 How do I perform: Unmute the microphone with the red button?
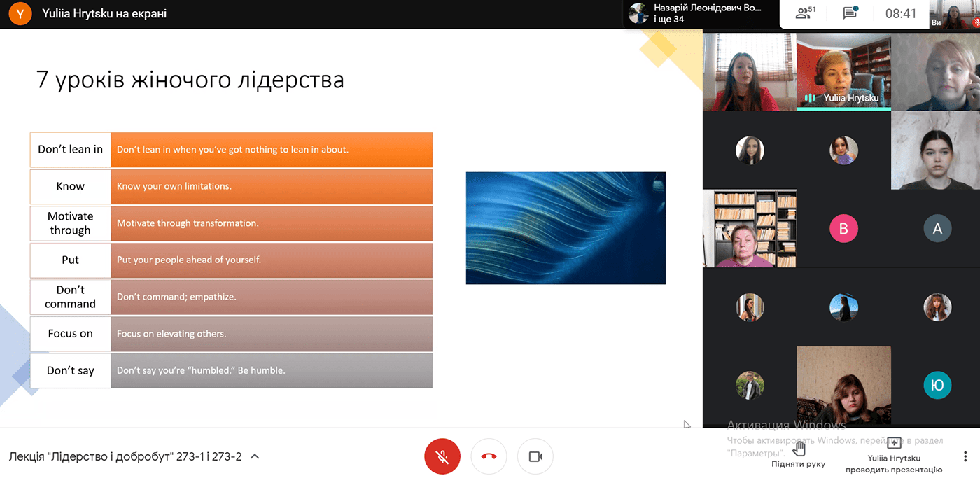tap(442, 456)
